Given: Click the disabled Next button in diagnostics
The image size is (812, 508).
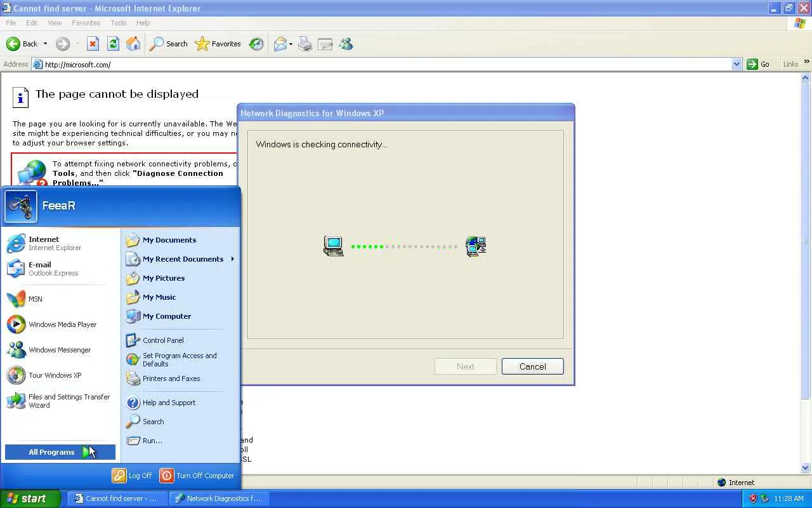Looking at the screenshot, I should (x=465, y=366).
